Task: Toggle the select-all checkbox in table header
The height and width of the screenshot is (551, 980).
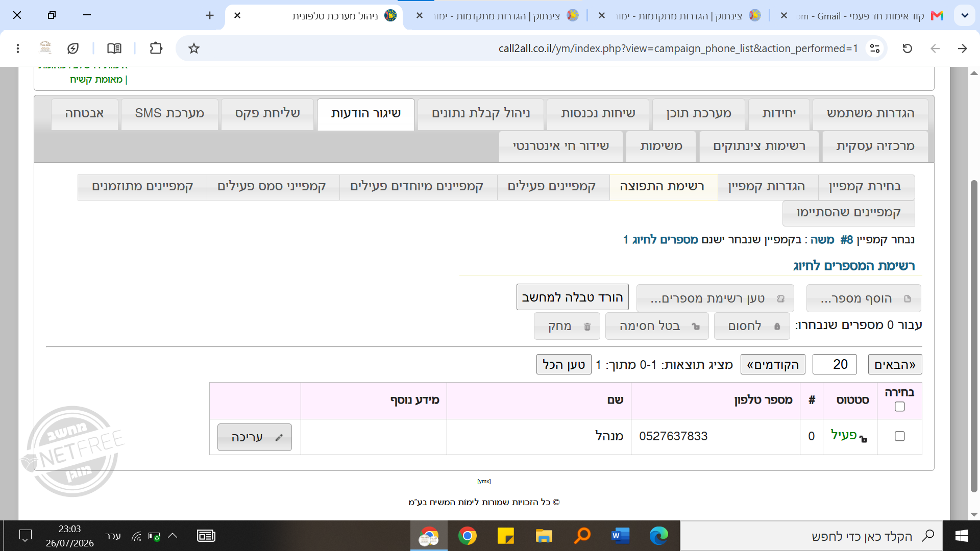Action: (900, 407)
